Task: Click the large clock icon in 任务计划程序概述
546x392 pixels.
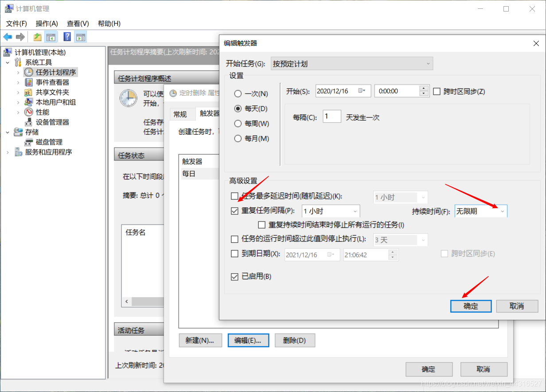Action: [x=129, y=98]
